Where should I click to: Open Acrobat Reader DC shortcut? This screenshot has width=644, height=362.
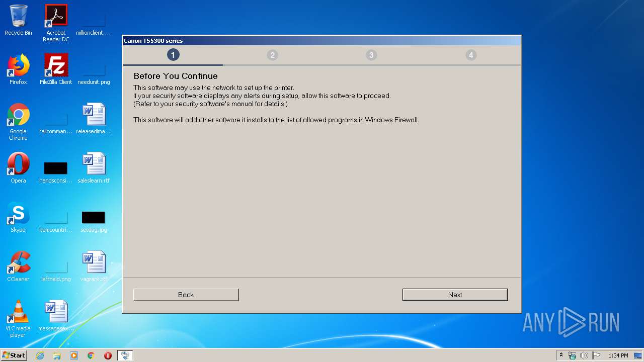[x=56, y=23]
